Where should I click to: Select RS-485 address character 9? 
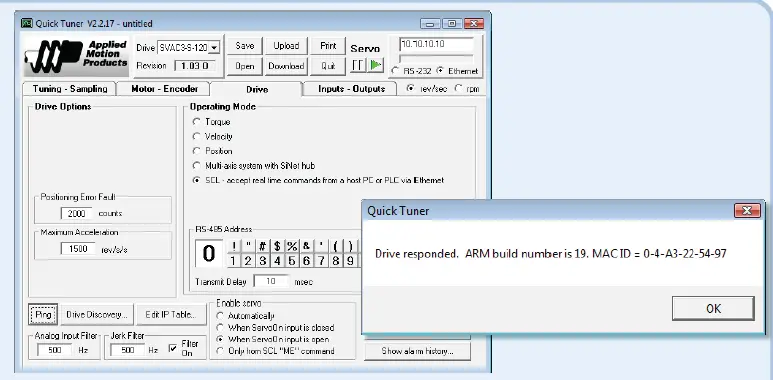(350, 261)
